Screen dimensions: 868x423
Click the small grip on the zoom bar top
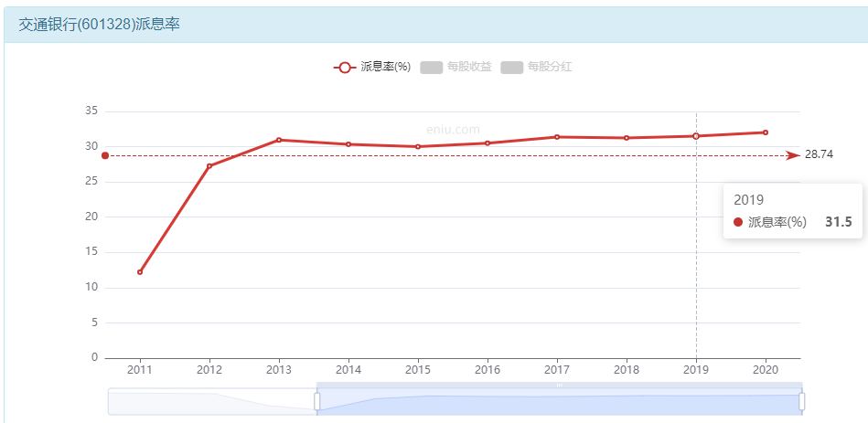pos(560,385)
